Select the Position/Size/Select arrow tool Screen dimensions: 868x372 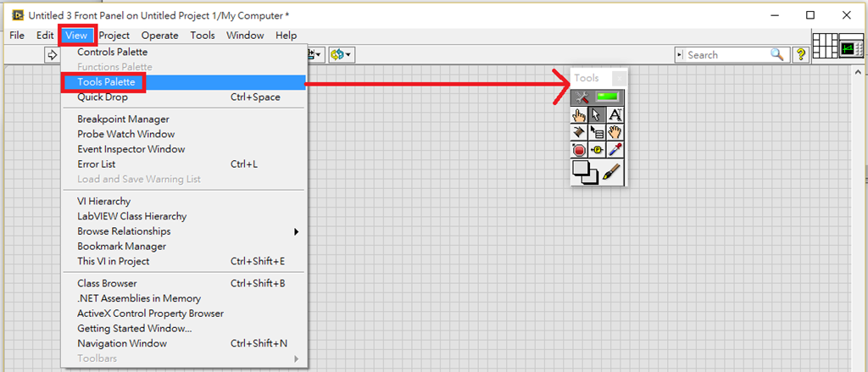click(x=597, y=115)
